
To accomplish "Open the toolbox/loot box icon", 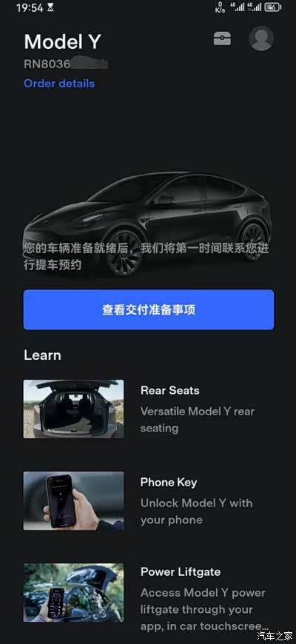I will [x=222, y=38].
